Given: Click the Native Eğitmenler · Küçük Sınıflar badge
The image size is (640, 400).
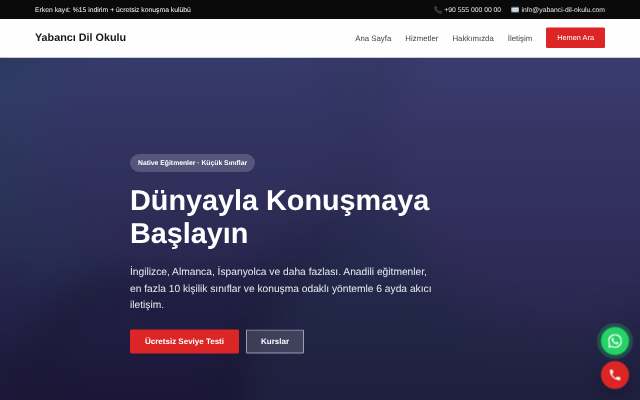Looking at the screenshot, I should (x=192, y=163).
